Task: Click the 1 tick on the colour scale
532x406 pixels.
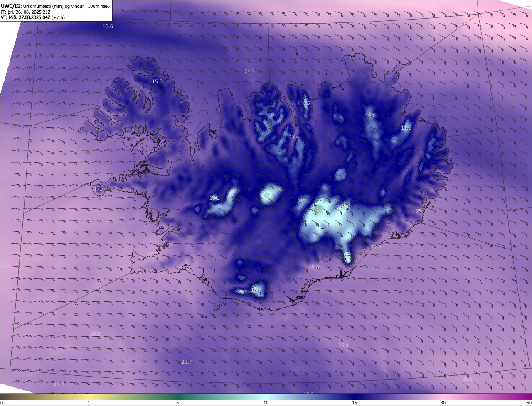Action: click(x=89, y=403)
